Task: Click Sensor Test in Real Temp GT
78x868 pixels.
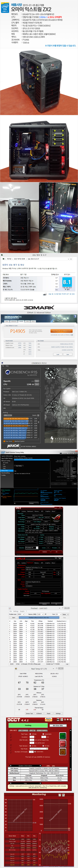Action: (x=29, y=714)
